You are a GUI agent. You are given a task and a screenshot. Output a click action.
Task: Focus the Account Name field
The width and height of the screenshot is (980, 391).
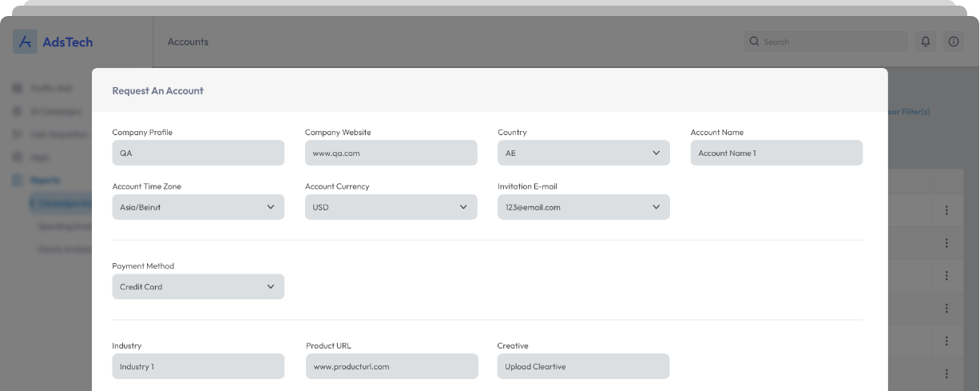coord(776,153)
